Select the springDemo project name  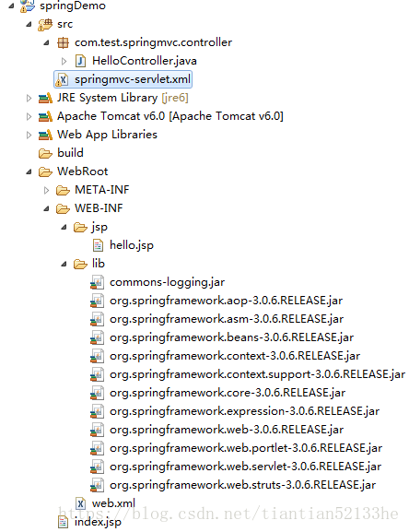point(73,6)
